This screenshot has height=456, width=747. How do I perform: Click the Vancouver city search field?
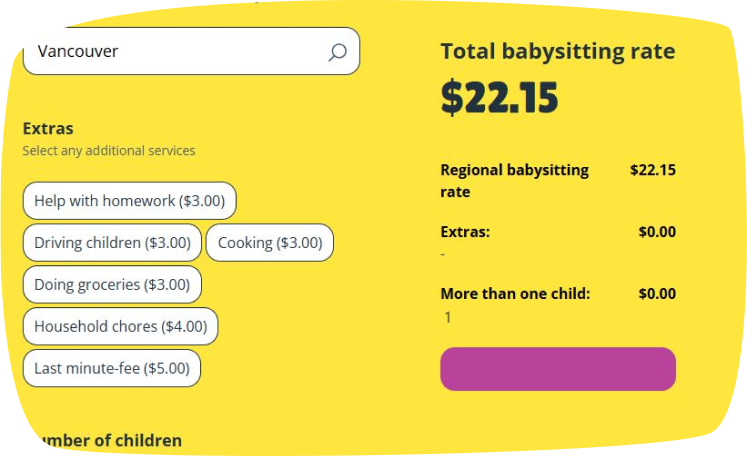point(191,51)
